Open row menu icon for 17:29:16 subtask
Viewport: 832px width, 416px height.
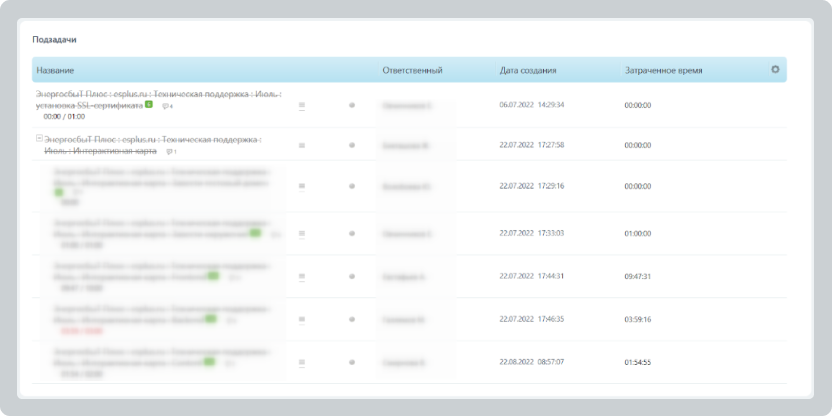point(302,186)
